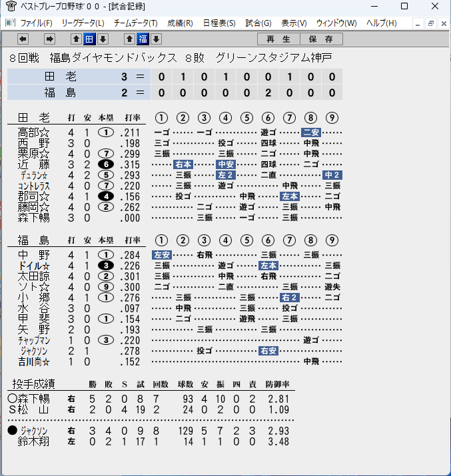Viewport: 451px width, 476px height.
Task: Click 小郷's 右2 double in inning 7
Action: click(x=290, y=297)
